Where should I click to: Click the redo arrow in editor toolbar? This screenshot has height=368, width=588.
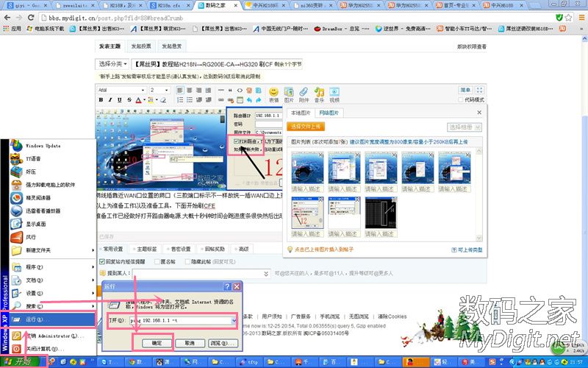[x=259, y=100]
